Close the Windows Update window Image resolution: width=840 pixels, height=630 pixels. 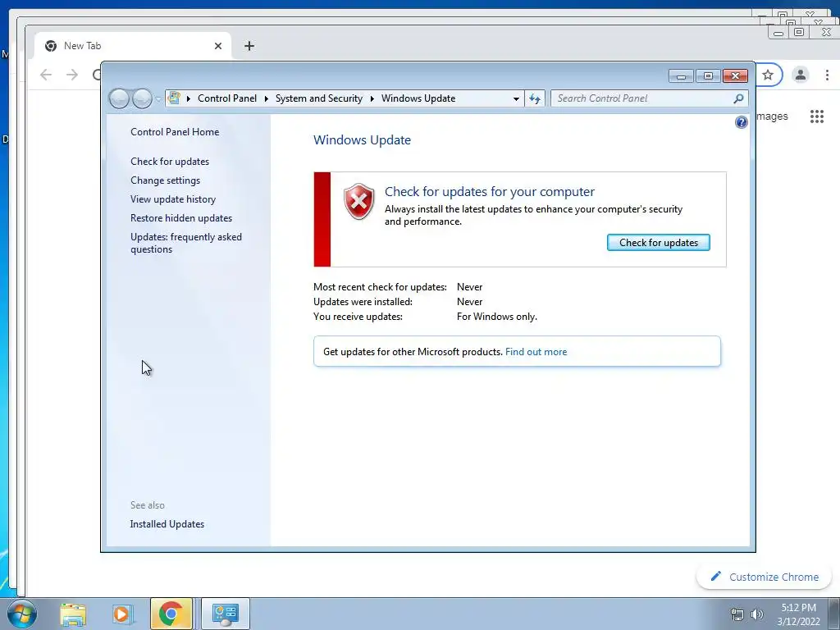735,76
